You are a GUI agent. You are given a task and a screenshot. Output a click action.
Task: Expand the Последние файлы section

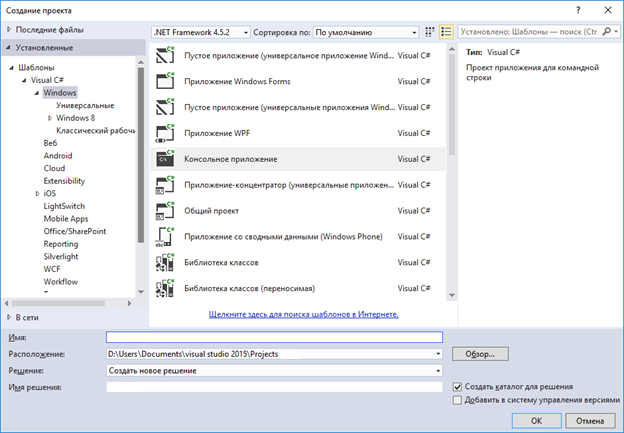9,29
